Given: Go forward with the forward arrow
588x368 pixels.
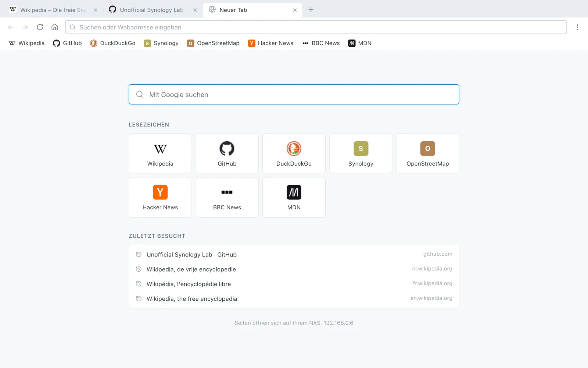Looking at the screenshot, I should pos(25,27).
